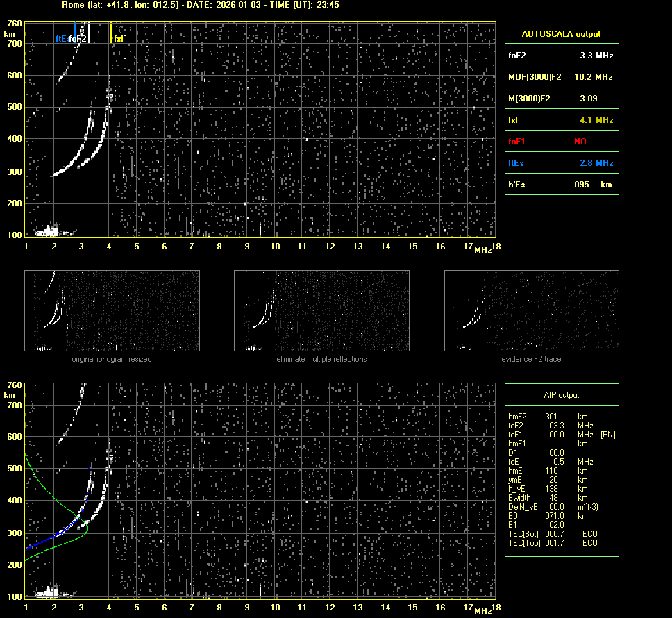This screenshot has width=672, height=618.
Task: Click the red foF1 NO value
Action: pos(580,142)
